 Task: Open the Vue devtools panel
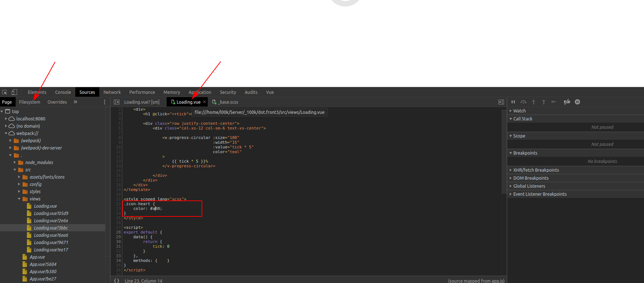[x=270, y=92]
